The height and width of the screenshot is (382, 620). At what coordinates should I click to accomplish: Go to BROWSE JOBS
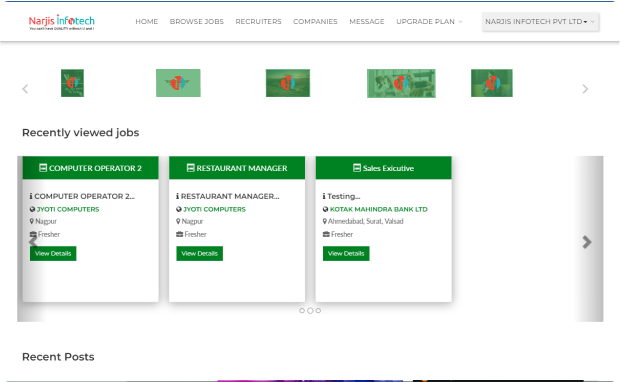197,21
